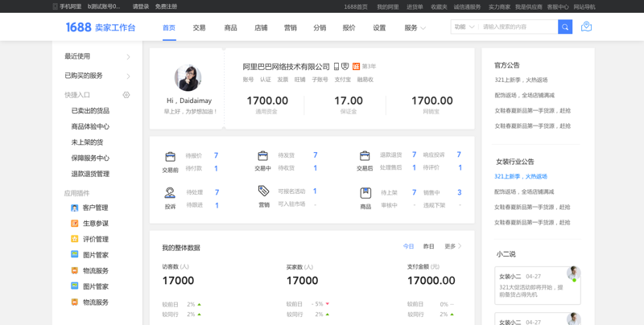The height and width of the screenshot is (325, 644).
Task: Click the 请登录 link
Action: 140,6
